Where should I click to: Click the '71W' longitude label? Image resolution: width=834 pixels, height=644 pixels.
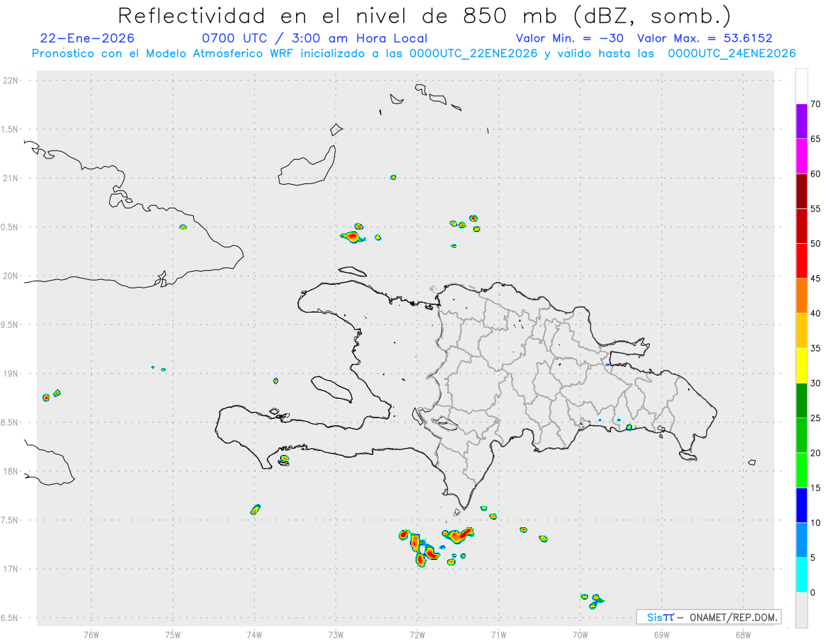[x=498, y=634]
